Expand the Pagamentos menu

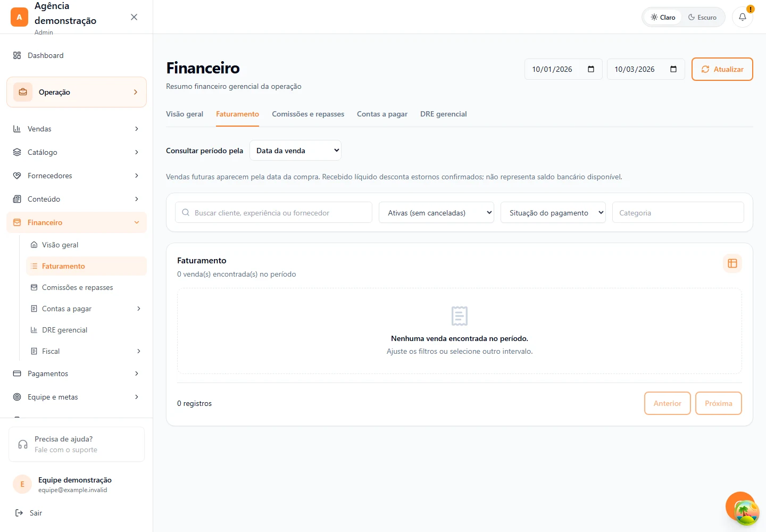[x=77, y=373]
